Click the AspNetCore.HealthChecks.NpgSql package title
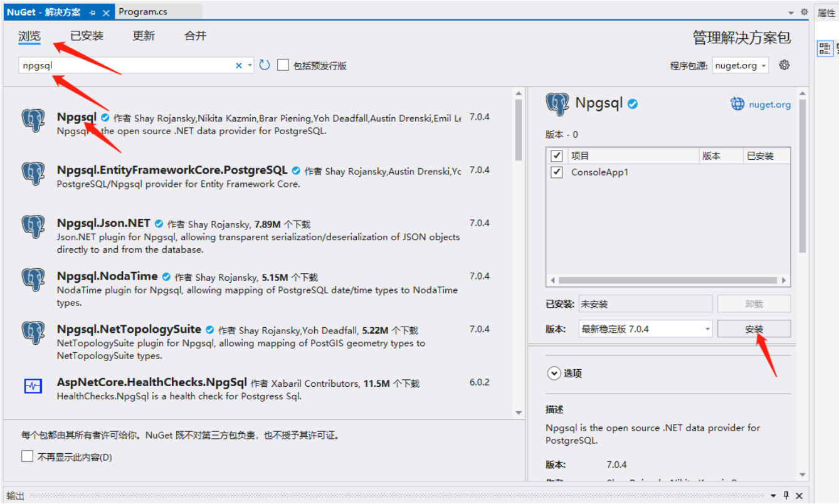839x504 pixels. click(x=152, y=382)
